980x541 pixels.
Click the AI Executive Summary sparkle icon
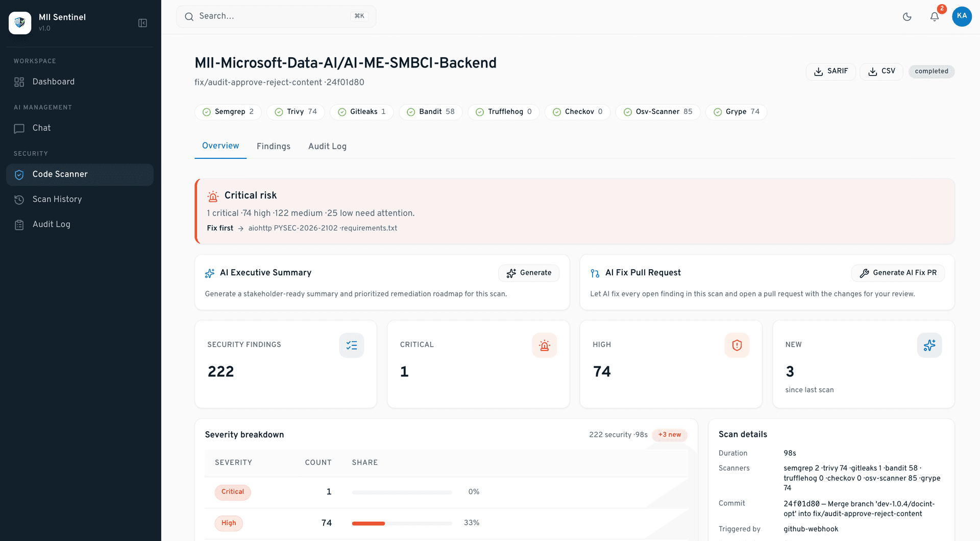click(x=210, y=273)
